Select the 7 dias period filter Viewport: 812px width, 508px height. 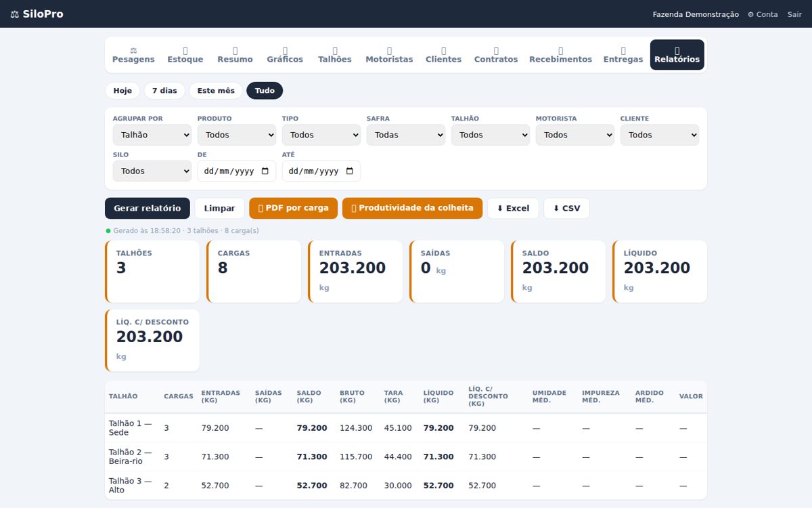click(x=164, y=91)
